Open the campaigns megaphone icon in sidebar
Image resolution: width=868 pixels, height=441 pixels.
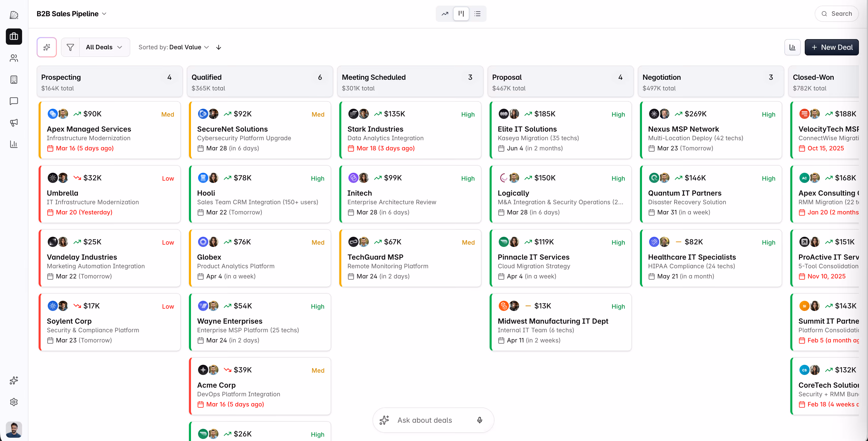coord(14,123)
